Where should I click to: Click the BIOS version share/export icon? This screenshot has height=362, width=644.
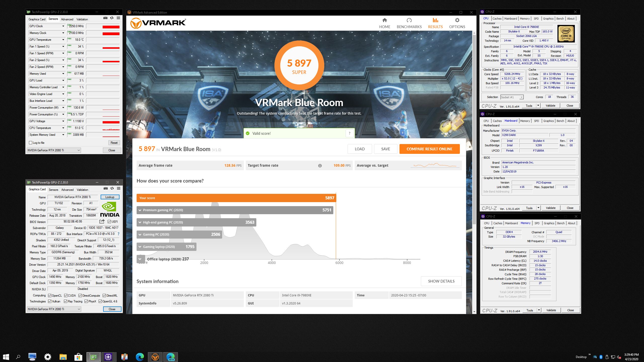102,221
